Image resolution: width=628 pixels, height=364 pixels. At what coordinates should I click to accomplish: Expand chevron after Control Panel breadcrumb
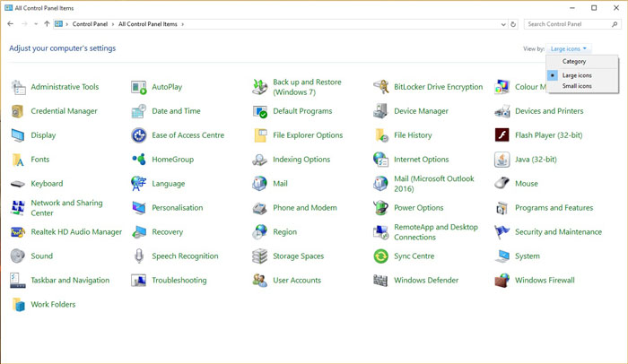113,24
